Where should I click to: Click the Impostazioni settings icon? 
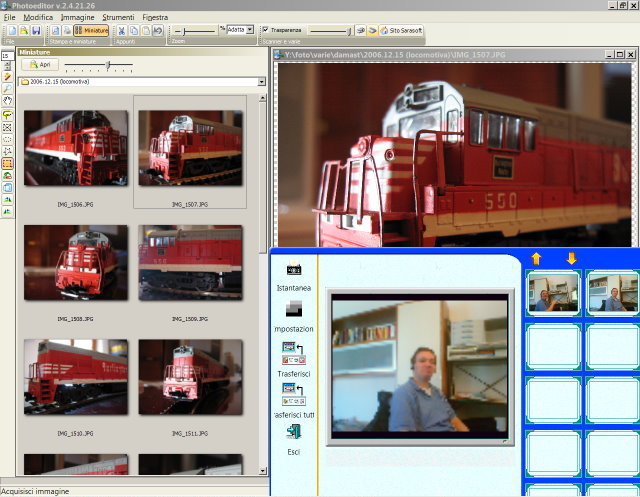coord(294,309)
